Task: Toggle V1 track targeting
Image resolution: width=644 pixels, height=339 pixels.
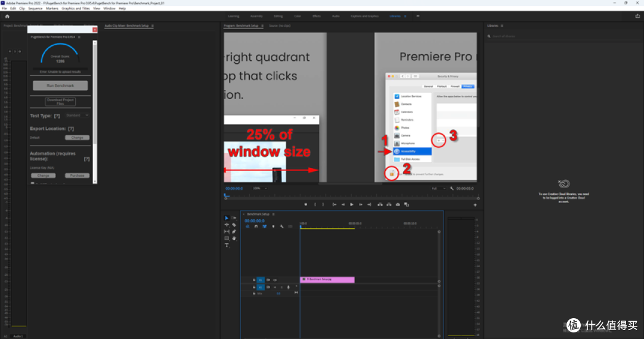Action: [x=261, y=280]
